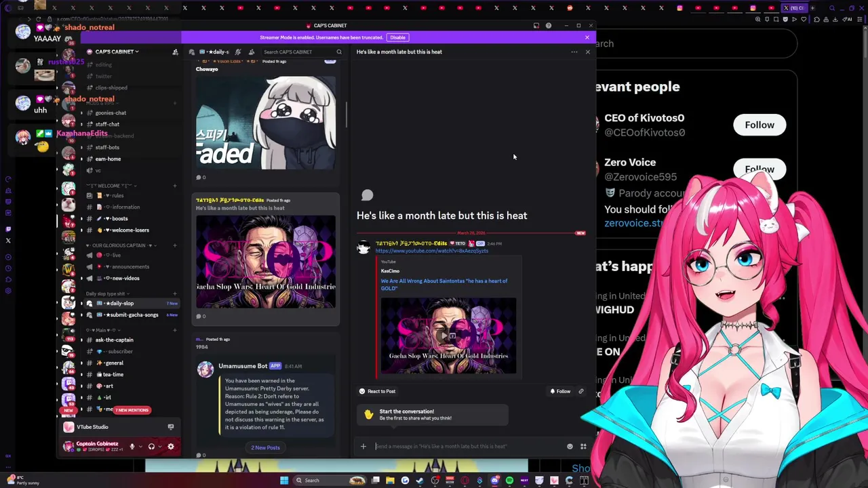Collapse the WELCOME category
This screenshot has height=488, width=868.
point(111,185)
